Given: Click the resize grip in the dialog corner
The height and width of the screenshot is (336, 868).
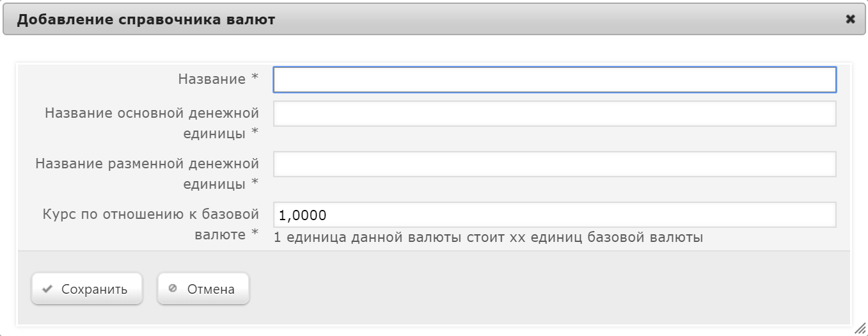Looking at the screenshot, I should (x=860, y=328).
